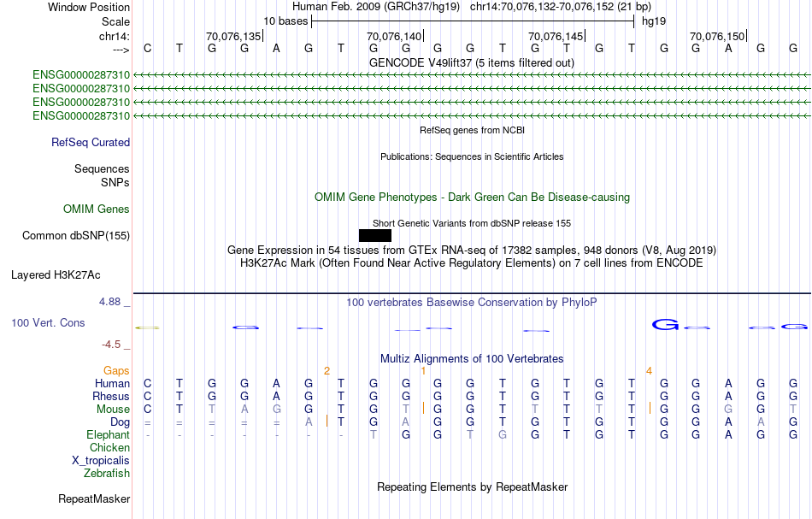Click the 10 bases scale label
812x519 pixels.
coord(285,21)
